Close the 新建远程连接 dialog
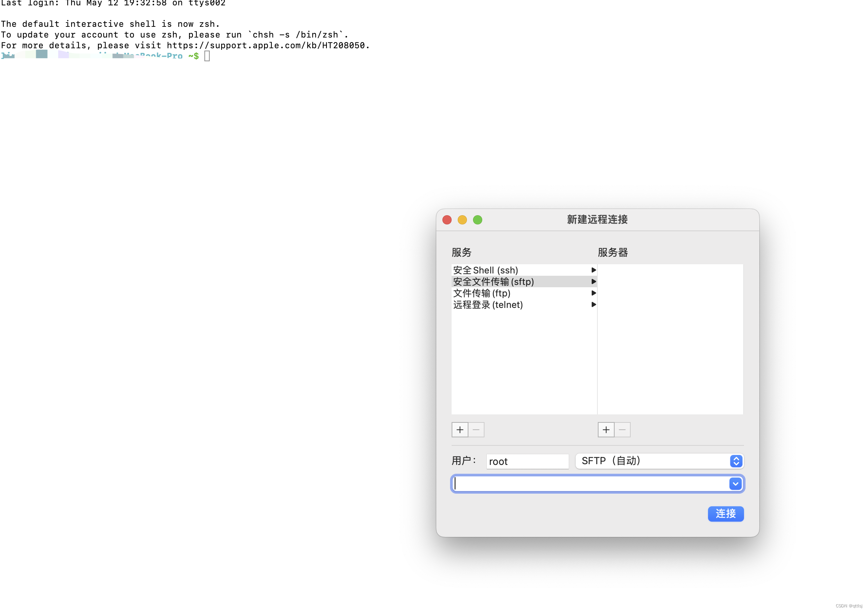The width and height of the screenshot is (868, 612). tap(447, 220)
